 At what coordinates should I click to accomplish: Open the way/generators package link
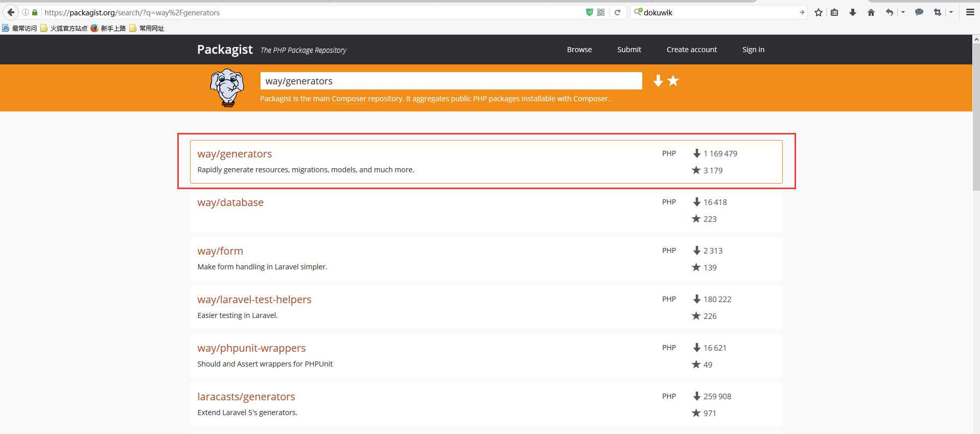coord(235,154)
